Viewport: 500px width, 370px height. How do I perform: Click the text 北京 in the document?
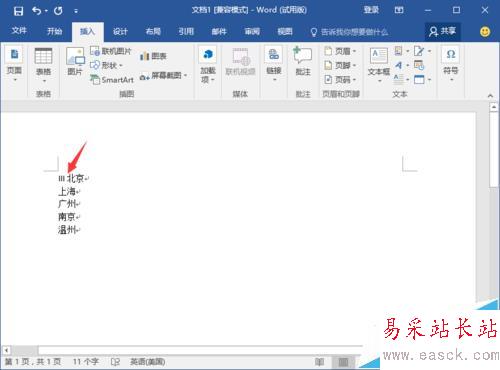75,178
